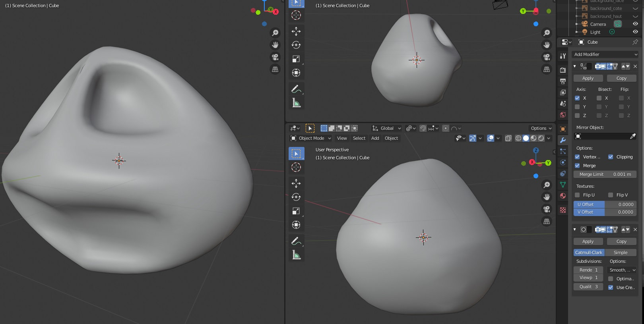Hide the Light in the outliner
The width and height of the screenshot is (644, 324).
[635, 32]
